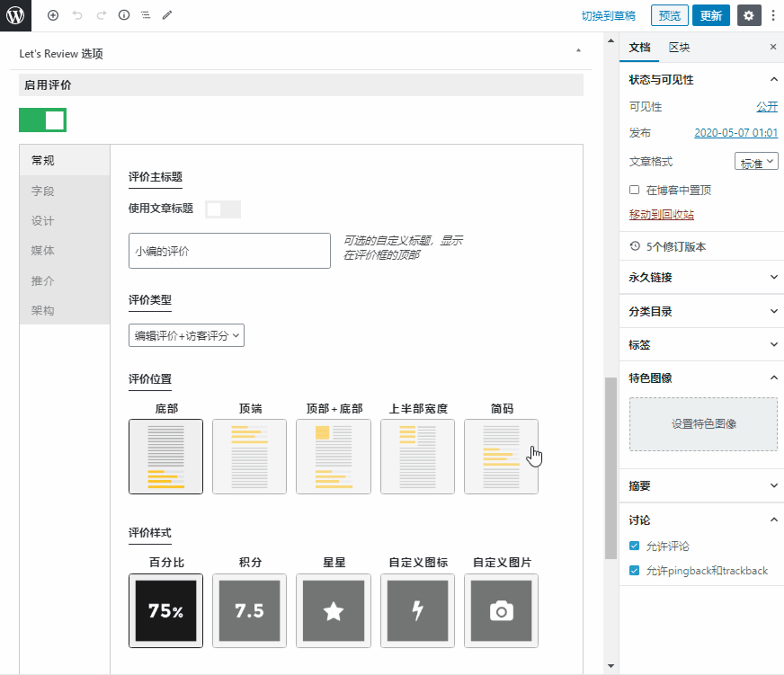Open the content structure info icon
The height and width of the screenshot is (675, 784).
point(124,15)
